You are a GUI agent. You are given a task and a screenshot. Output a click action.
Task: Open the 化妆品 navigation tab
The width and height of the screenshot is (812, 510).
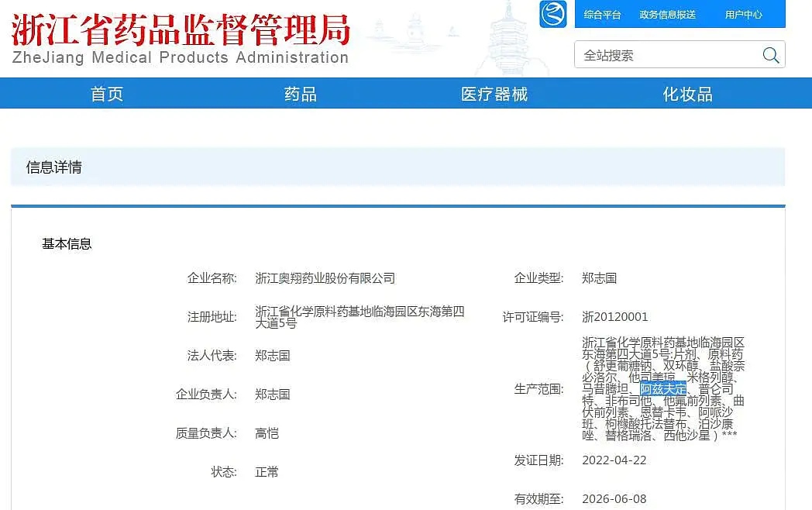pyautogui.click(x=688, y=94)
